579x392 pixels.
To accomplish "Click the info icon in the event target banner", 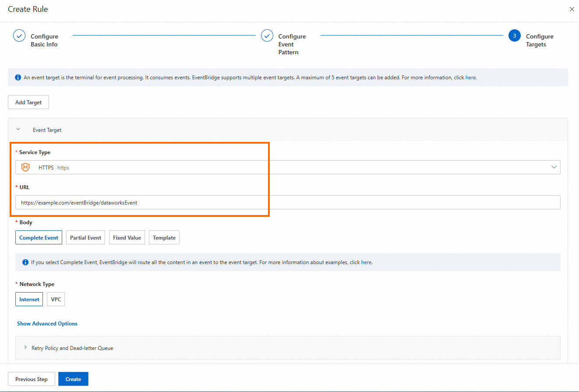I will point(18,78).
